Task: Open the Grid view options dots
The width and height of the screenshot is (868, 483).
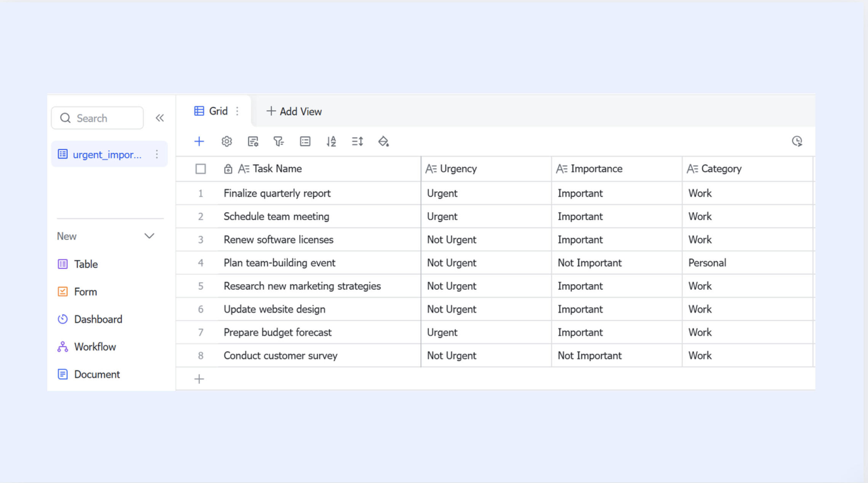Action: pyautogui.click(x=237, y=111)
